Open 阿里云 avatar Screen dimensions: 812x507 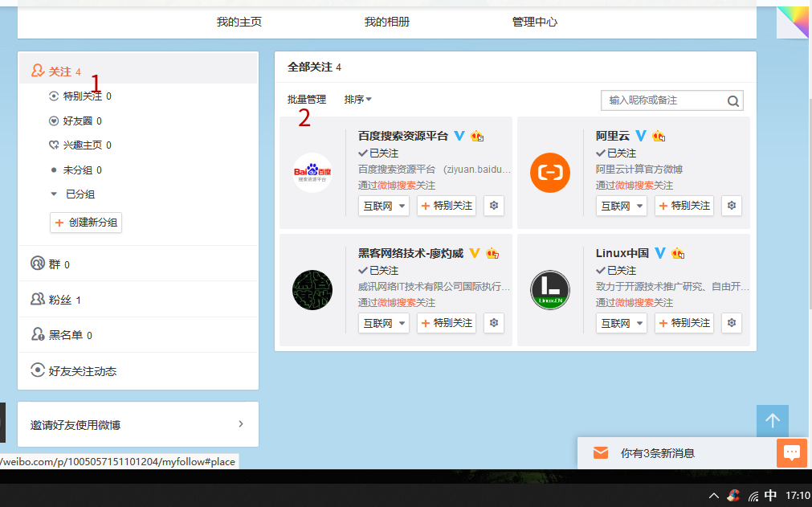pos(550,173)
